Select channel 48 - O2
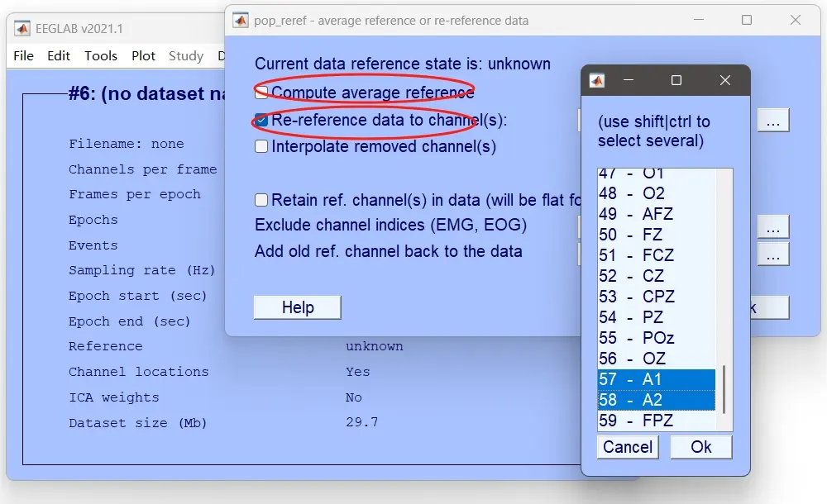 (656, 193)
